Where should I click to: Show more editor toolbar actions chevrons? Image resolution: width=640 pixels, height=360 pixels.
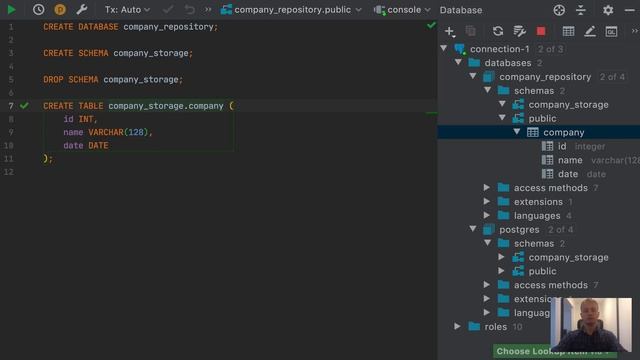(208, 9)
